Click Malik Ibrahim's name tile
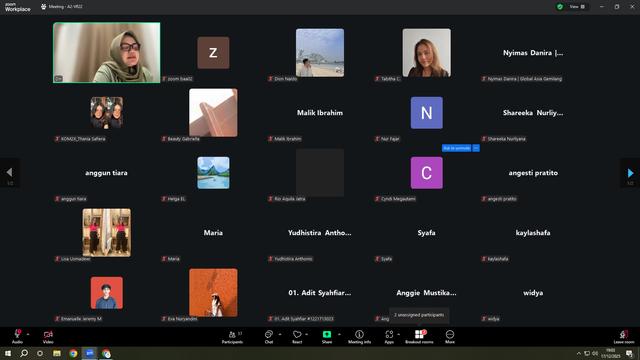 pos(320,113)
